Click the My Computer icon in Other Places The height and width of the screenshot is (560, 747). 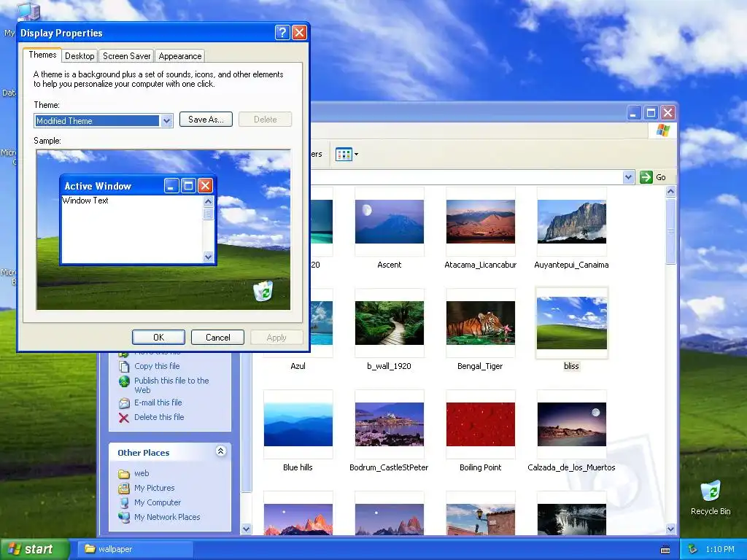click(124, 503)
